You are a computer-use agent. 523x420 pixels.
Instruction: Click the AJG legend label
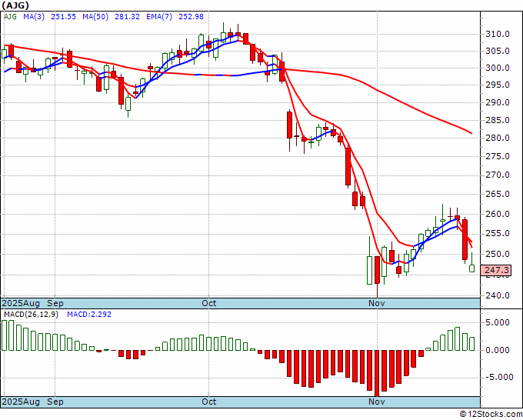point(10,16)
